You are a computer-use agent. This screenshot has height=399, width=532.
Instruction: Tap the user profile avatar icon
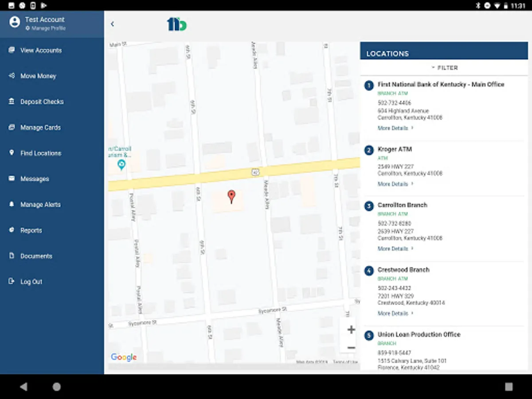[x=15, y=22]
